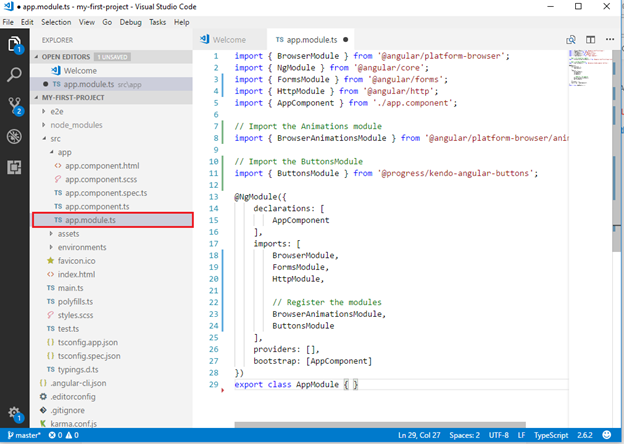
Task: Open the Extensions view
Action: click(x=16, y=167)
